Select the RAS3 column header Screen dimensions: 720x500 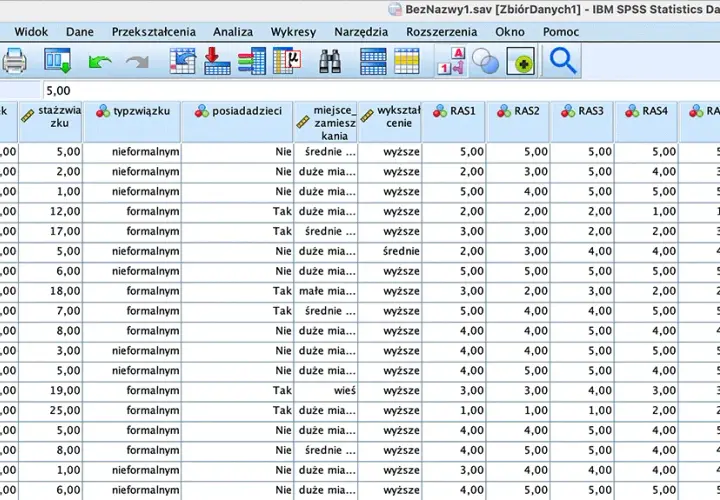point(582,122)
